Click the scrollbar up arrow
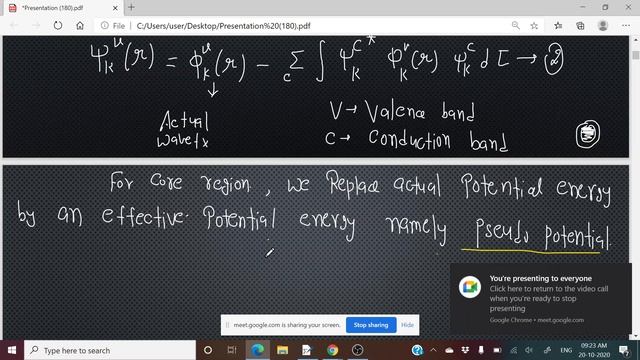640x360 pixels. [x=636, y=40]
